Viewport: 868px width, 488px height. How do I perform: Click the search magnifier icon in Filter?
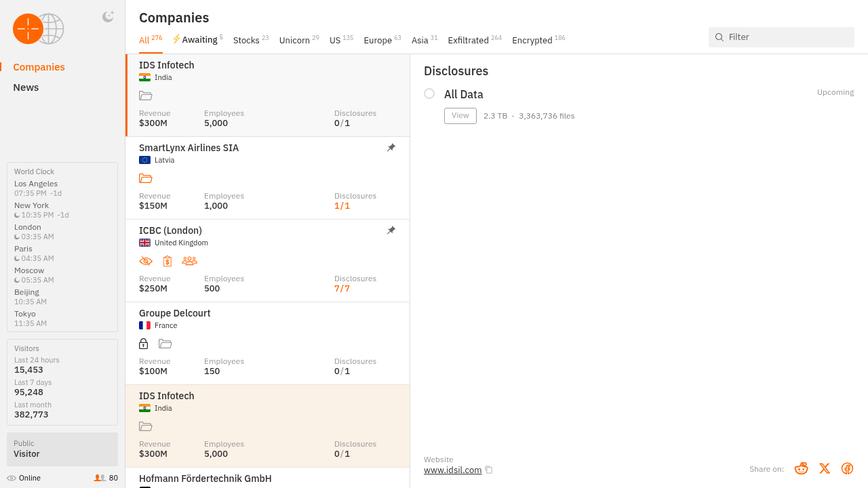719,37
